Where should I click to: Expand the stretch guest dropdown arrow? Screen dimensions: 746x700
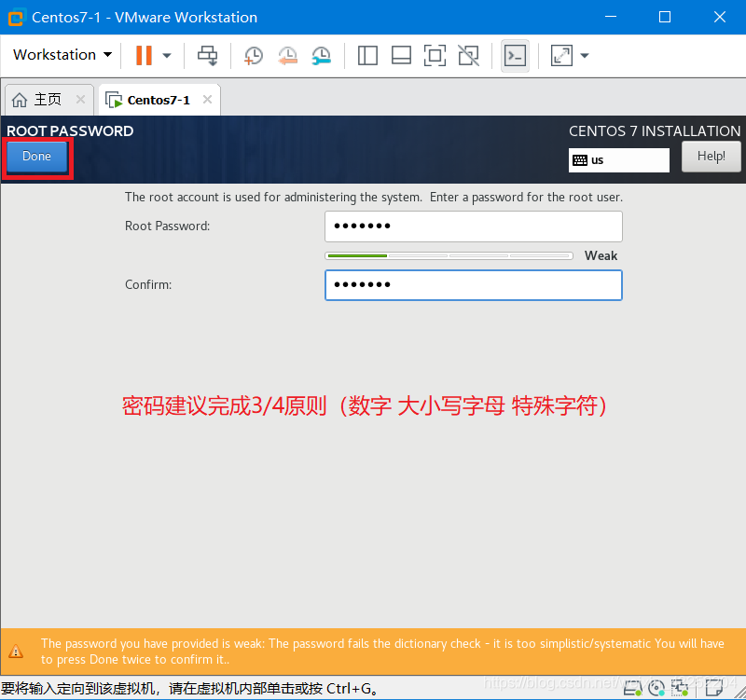(x=585, y=56)
